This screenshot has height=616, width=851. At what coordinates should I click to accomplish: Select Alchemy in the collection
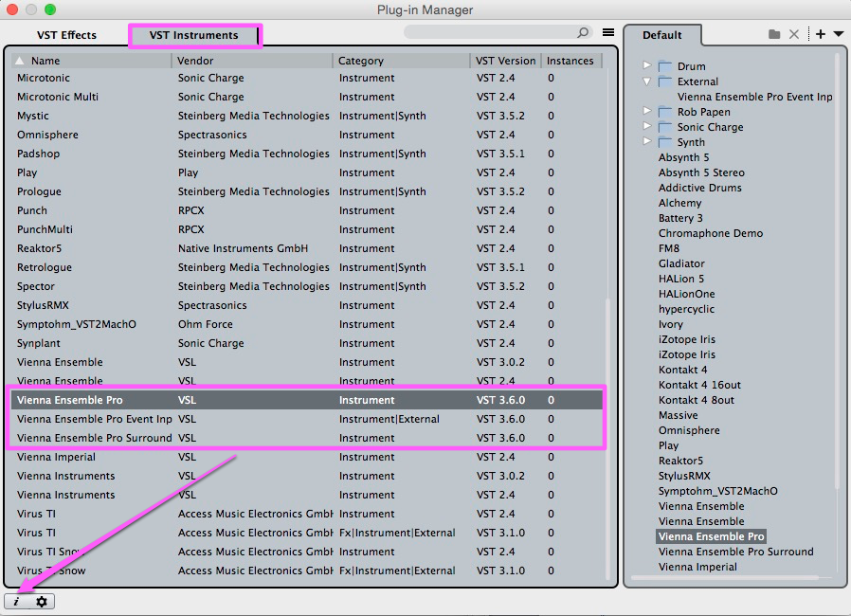tap(679, 203)
